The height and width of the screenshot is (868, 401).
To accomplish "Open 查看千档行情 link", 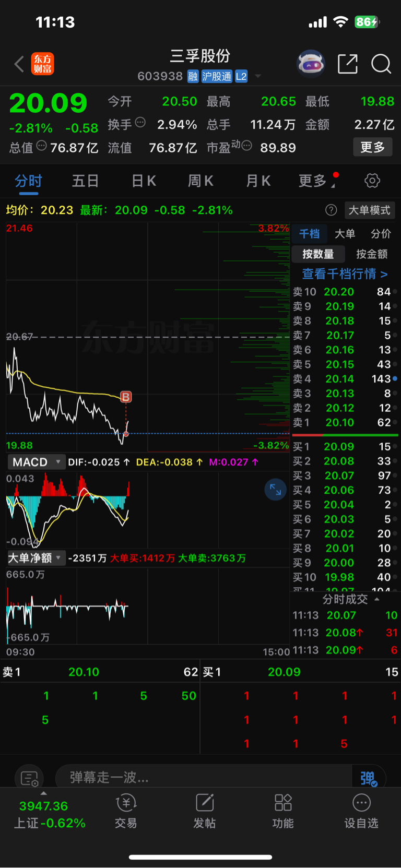I will 345,274.
